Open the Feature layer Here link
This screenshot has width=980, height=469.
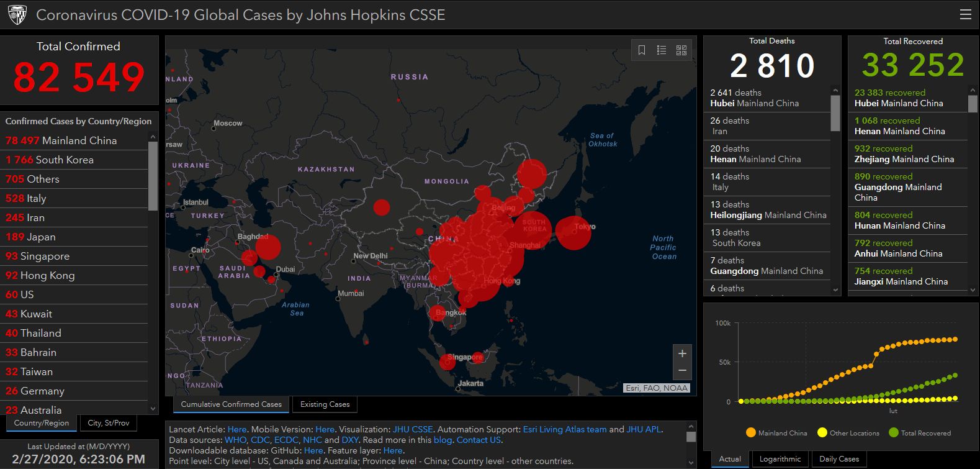393,450
